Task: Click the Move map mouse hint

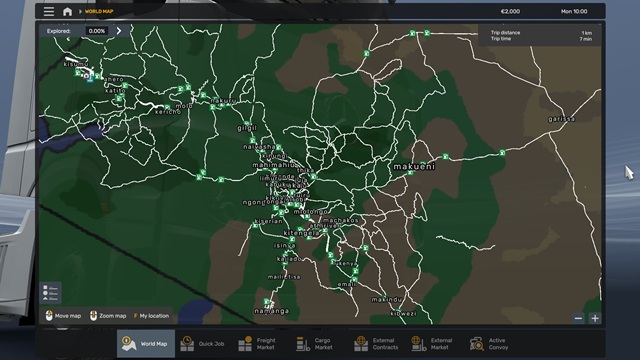Action: pos(63,316)
